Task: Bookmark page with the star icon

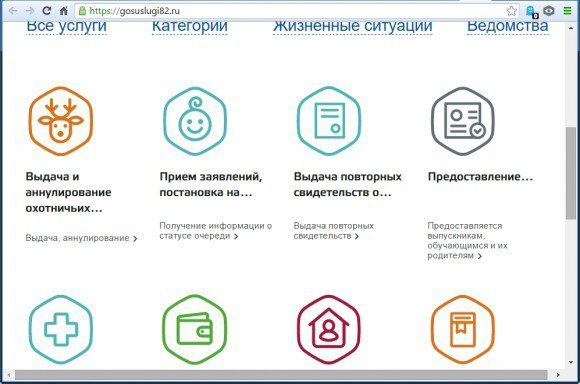Action: click(512, 11)
